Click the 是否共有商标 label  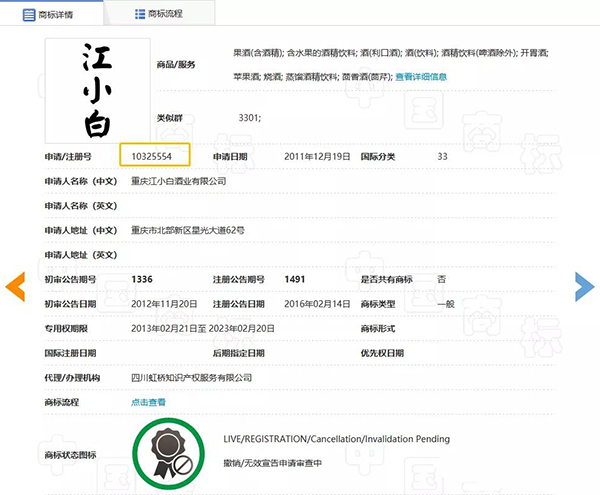click(386, 279)
